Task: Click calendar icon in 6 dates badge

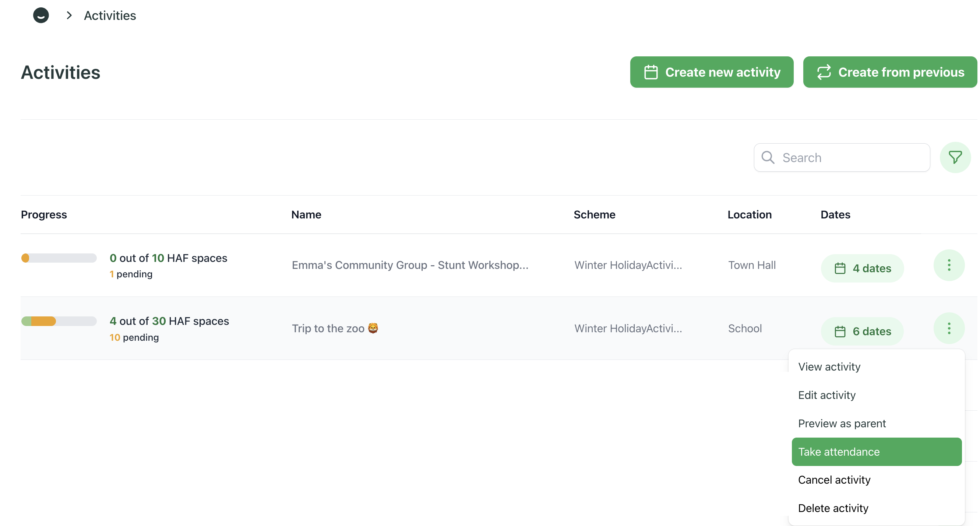Action: point(840,332)
